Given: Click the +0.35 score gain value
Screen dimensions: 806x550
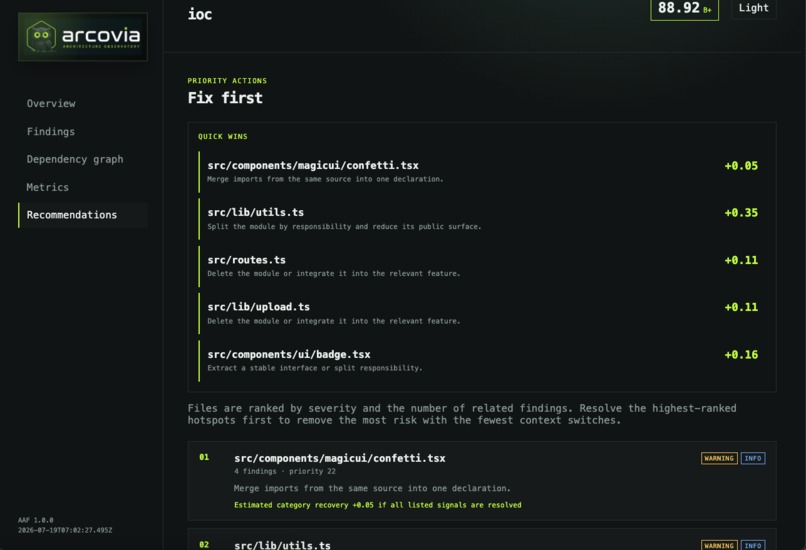Looking at the screenshot, I should pyautogui.click(x=741, y=213).
